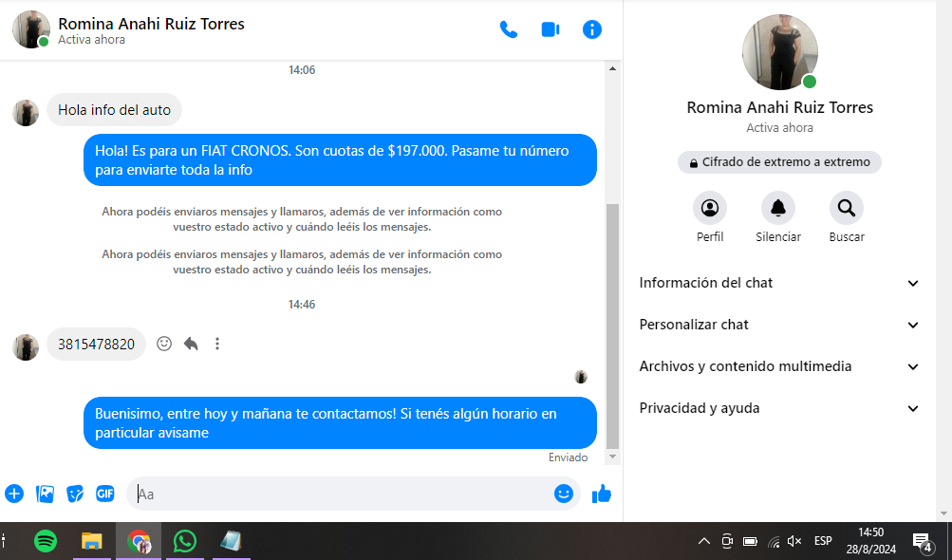
Task: Search the conversation with Buscar
Action: pyautogui.click(x=846, y=208)
